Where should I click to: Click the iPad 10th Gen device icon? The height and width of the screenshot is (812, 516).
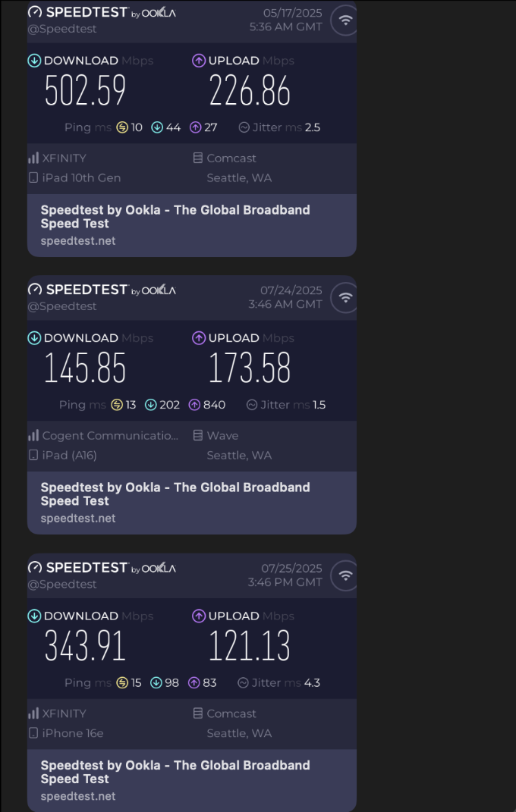pos(33,177)
